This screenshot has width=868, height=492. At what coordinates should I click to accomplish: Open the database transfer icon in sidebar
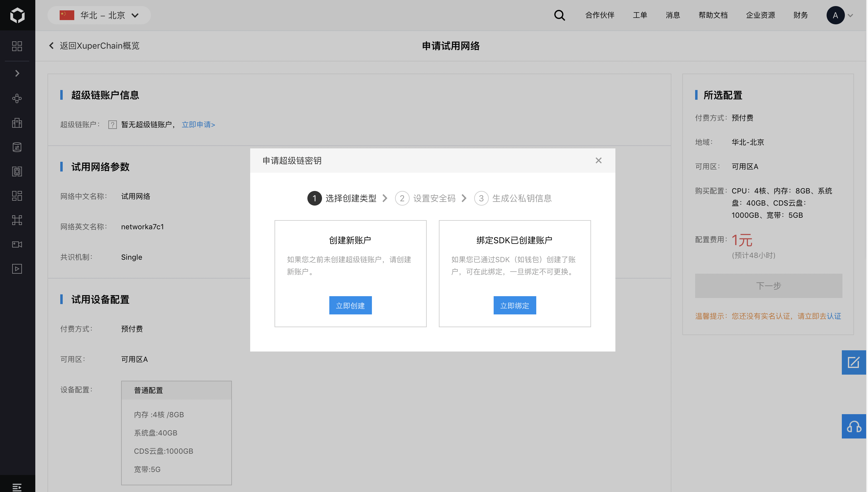(17, 147)
